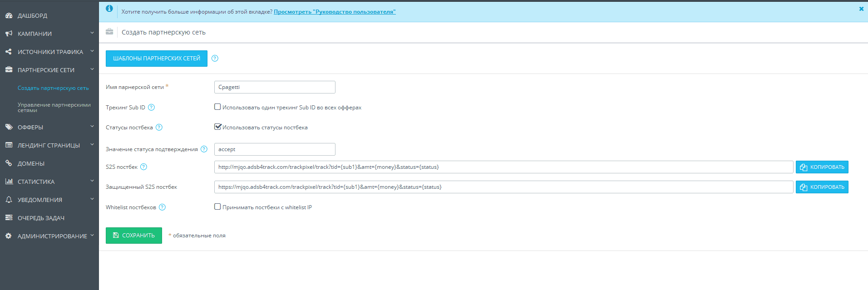Viewport: 868px width, 290px height.
Task: Enable one tracking Sub ID for all offers
Action: pos(217,107)
